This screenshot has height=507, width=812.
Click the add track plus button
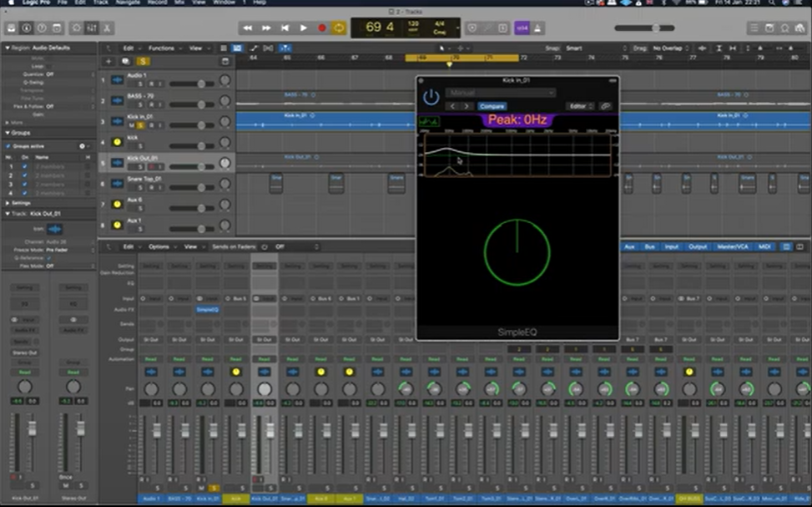[108, 62]
